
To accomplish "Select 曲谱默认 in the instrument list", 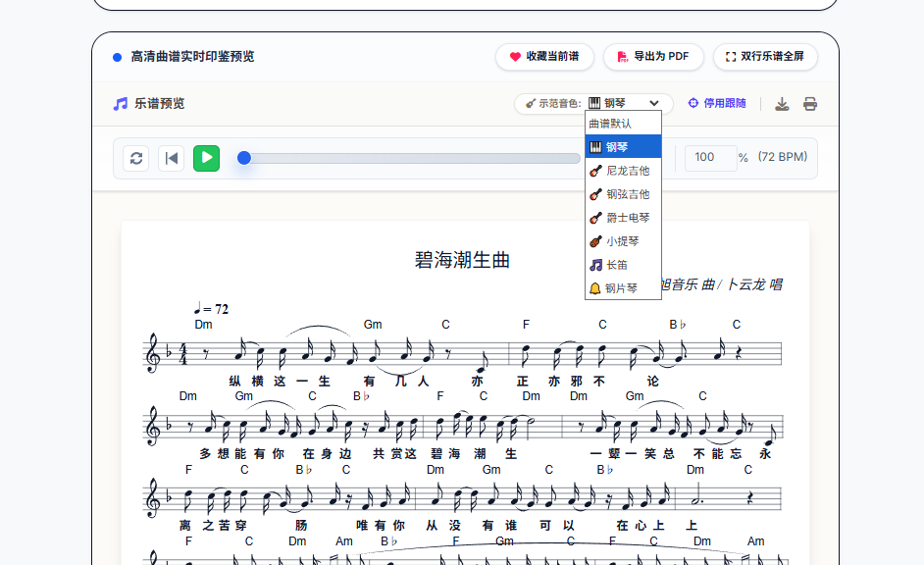I will (x=623, y=124).
